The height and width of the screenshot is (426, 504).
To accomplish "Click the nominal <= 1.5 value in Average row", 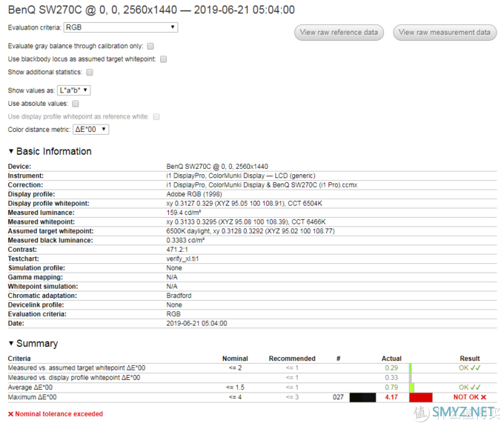I will click(235, 387).
